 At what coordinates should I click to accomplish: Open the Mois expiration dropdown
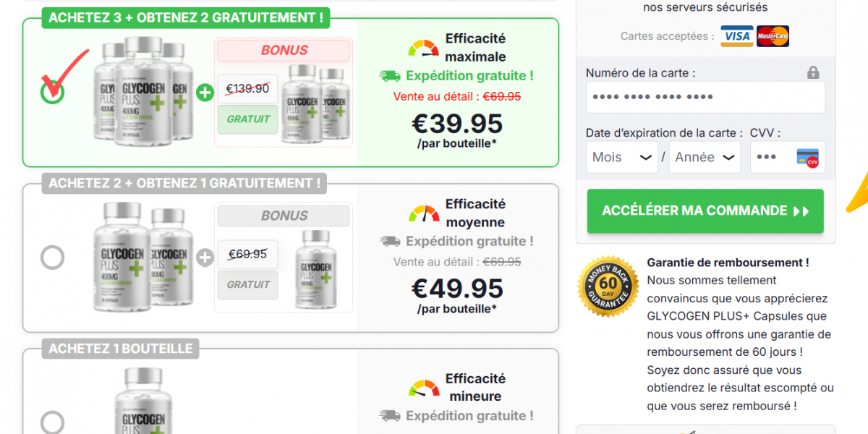(x=621, y=157)
